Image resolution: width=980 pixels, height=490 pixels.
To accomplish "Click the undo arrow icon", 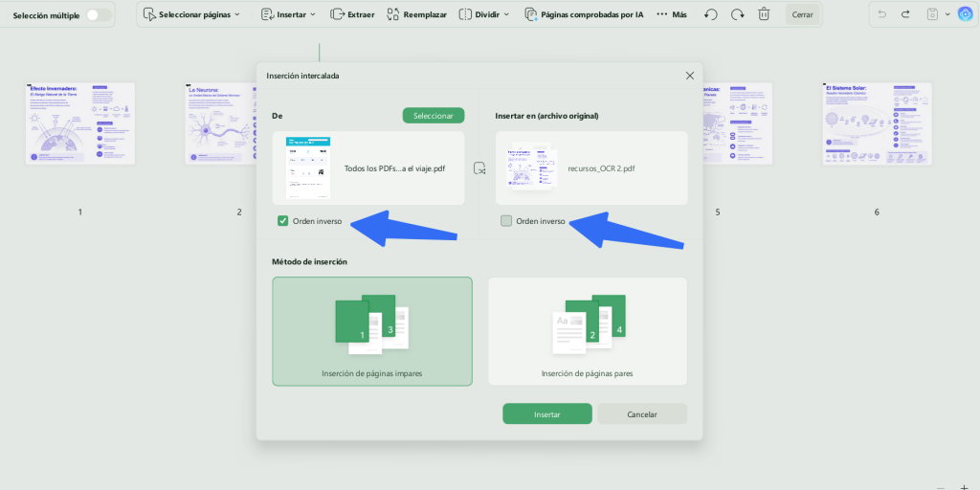I will pyautogui.click(x=881, y=14).
